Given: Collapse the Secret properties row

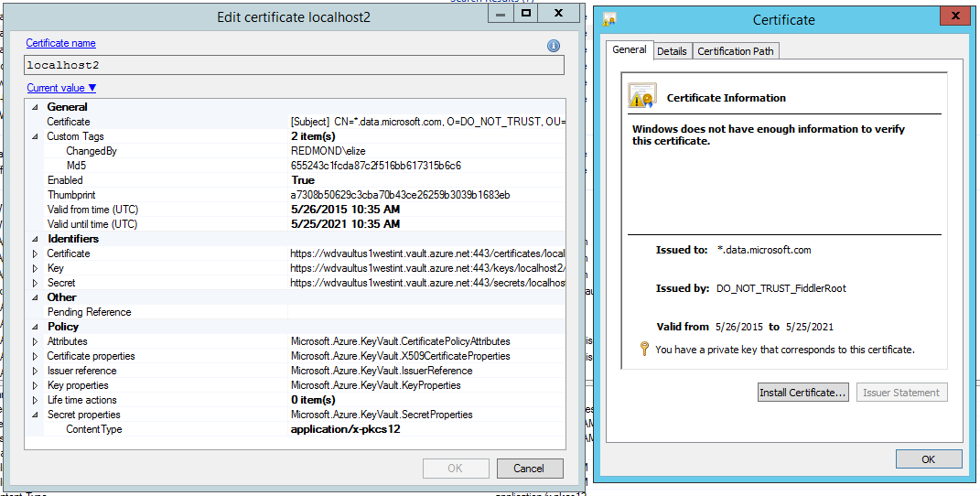Looking at the screenshot, I should [35, 415].
